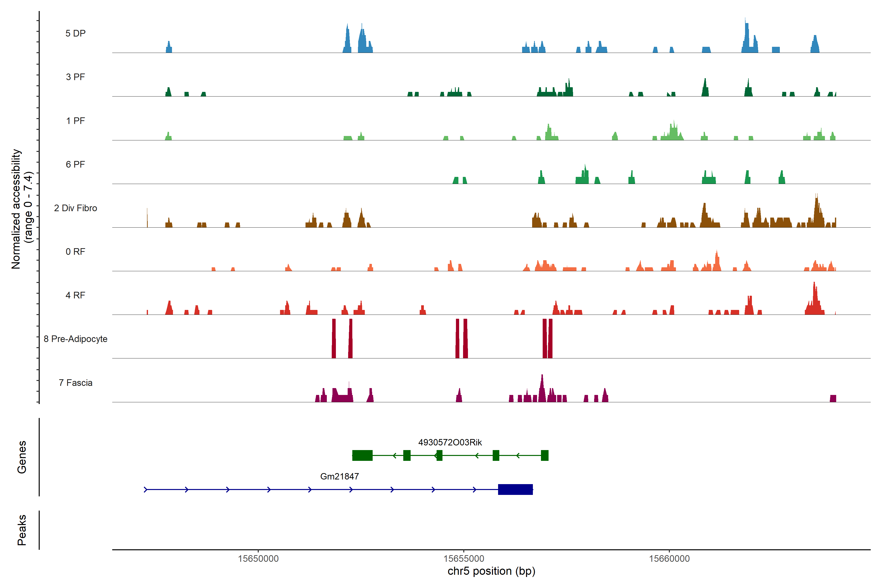882x588 pixels.
Task: Click the 15655000 axis tick label
Action: coord(464,558)
